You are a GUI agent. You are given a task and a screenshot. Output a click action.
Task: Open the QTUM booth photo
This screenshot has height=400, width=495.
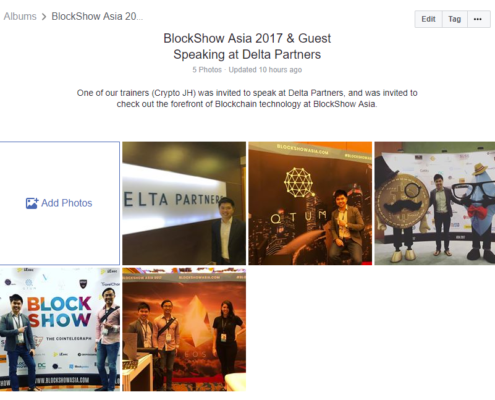(310, 203)
